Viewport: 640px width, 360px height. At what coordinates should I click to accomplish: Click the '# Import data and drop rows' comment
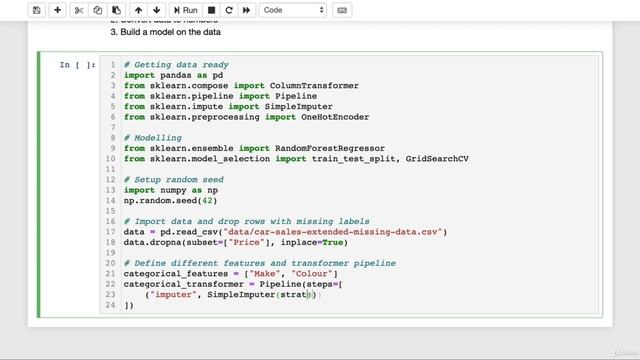[x=247, y=222]
